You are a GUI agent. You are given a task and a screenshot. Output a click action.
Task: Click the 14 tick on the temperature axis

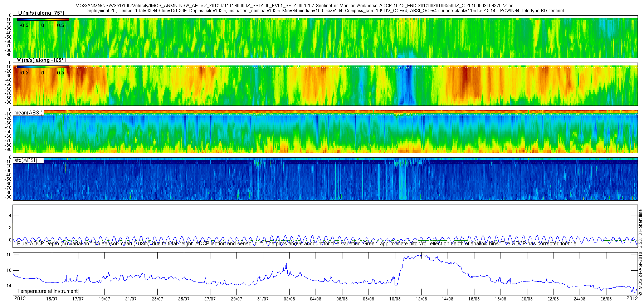tap(9, 286)
